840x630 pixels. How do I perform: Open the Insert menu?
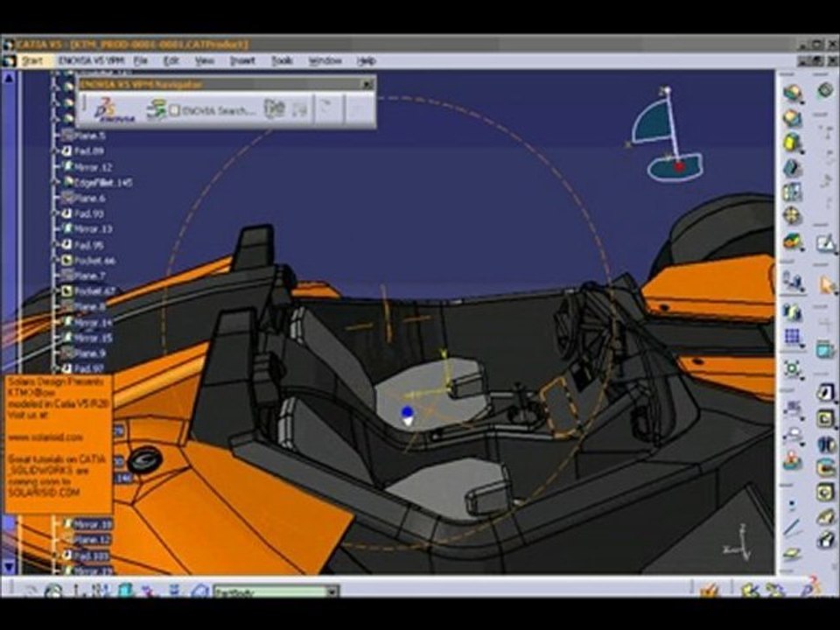pos(242,61)
